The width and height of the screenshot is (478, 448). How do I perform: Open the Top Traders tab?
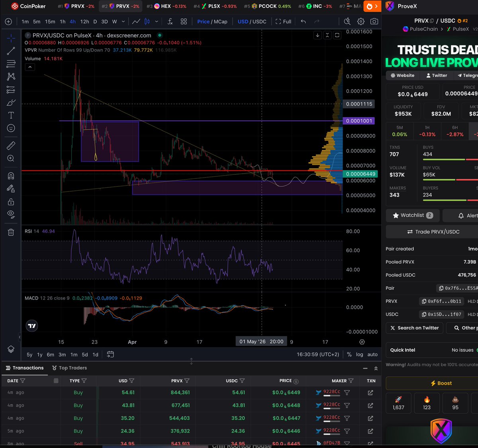tap(69, 368)
